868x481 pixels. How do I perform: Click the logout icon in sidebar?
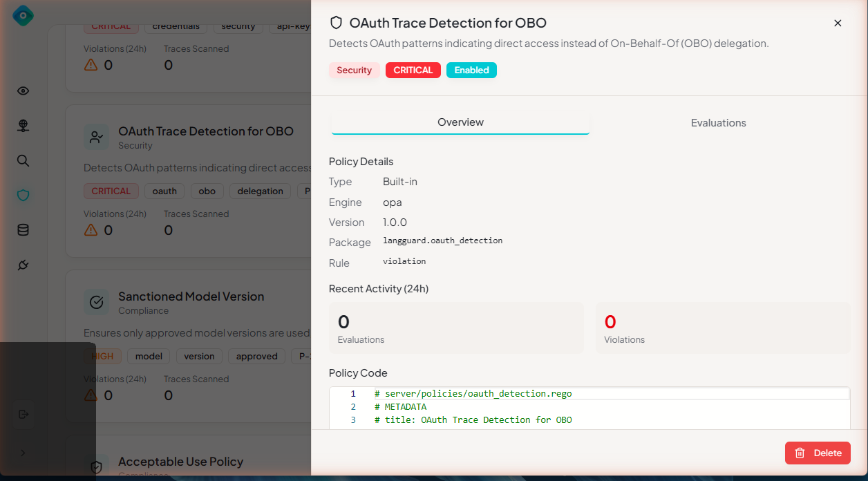[23, 414]
